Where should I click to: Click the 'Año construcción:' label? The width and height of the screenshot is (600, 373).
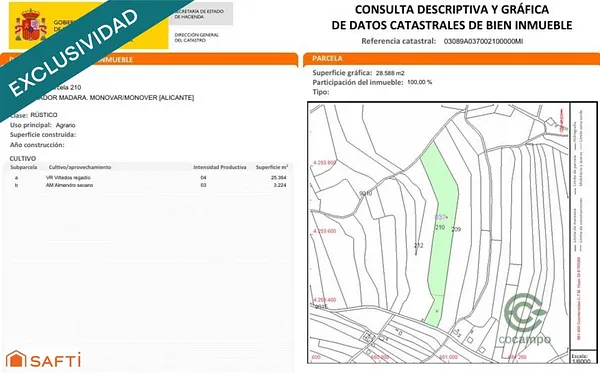tap(37, 145)
